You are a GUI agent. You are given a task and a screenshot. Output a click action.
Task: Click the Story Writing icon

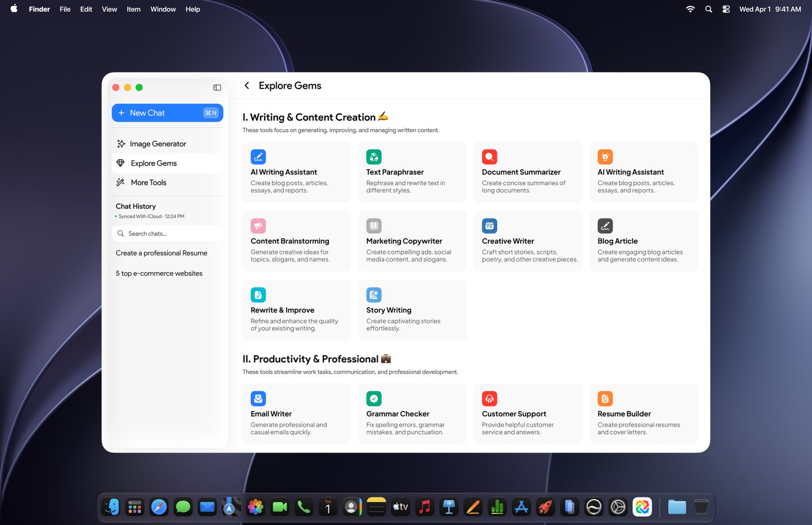coord(374,295)
